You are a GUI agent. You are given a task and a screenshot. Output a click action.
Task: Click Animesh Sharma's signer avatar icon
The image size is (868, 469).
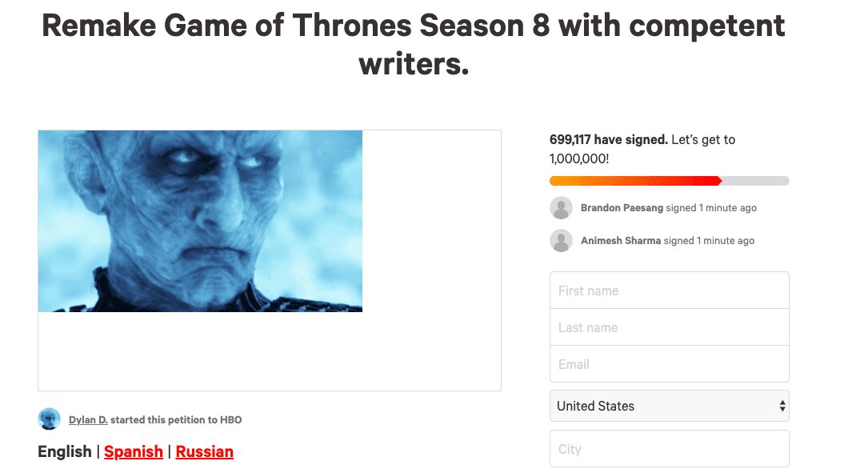click(x=561, y=241)
